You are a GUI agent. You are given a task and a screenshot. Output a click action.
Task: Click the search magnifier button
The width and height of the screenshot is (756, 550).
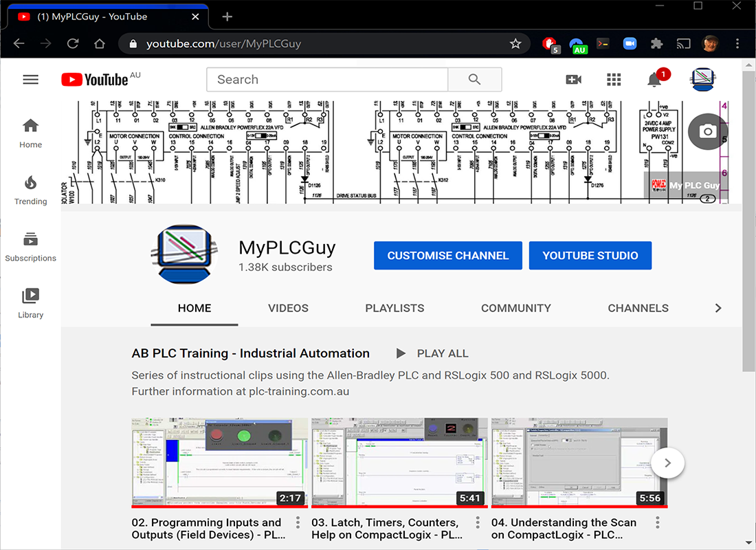coord(474,80)
